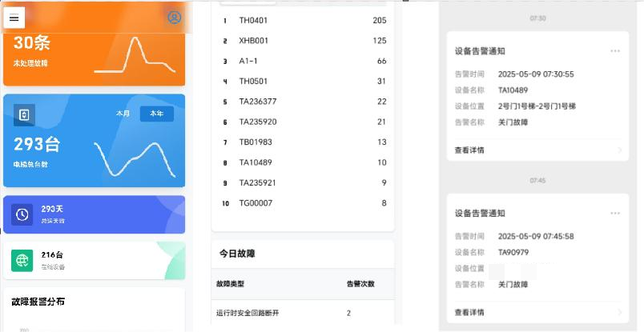
Task: Switch elevator count to 本年
Action: [156, 114]
